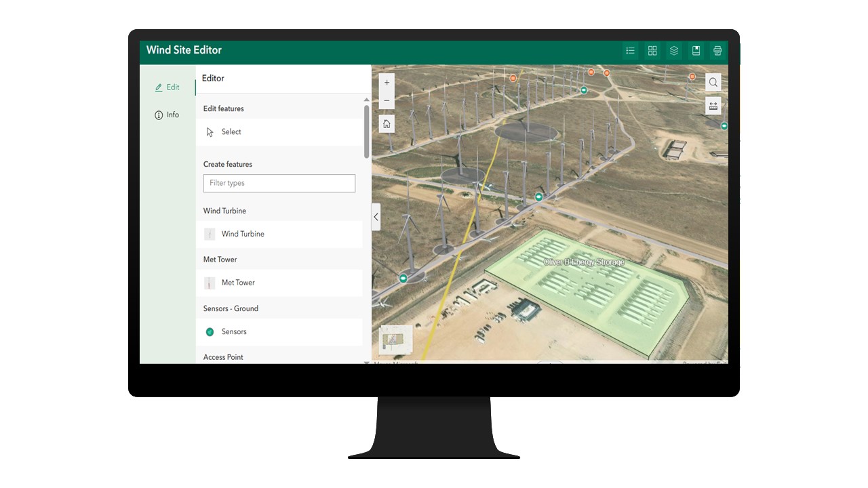Expand the Access Point section

coord(223,357)
